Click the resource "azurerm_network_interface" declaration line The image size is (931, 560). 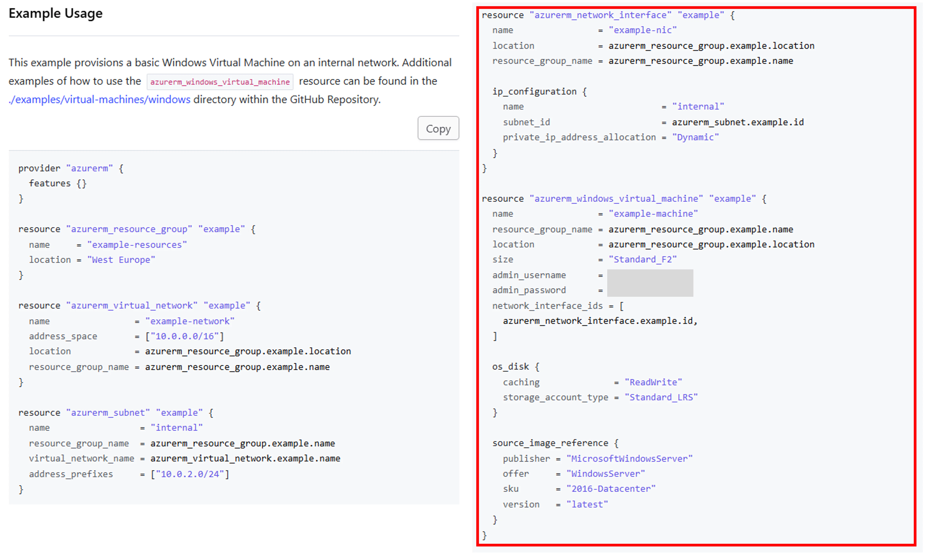[608, 15]
